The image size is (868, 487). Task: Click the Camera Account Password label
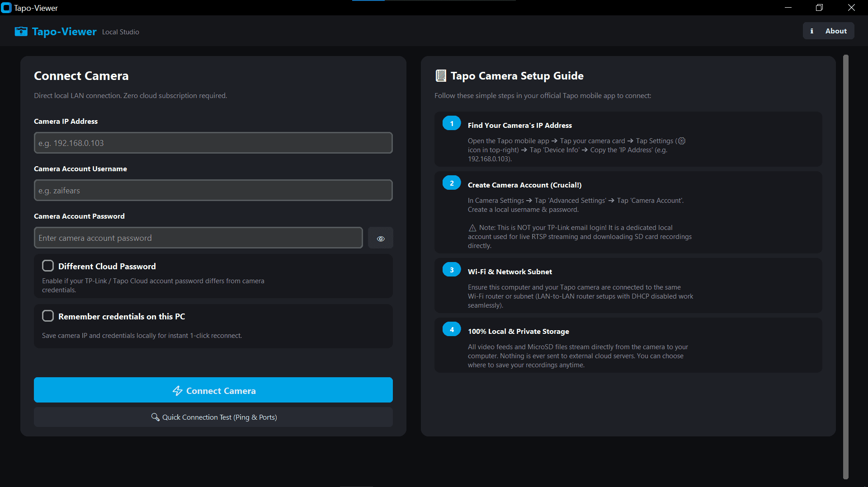coord(80,216)
